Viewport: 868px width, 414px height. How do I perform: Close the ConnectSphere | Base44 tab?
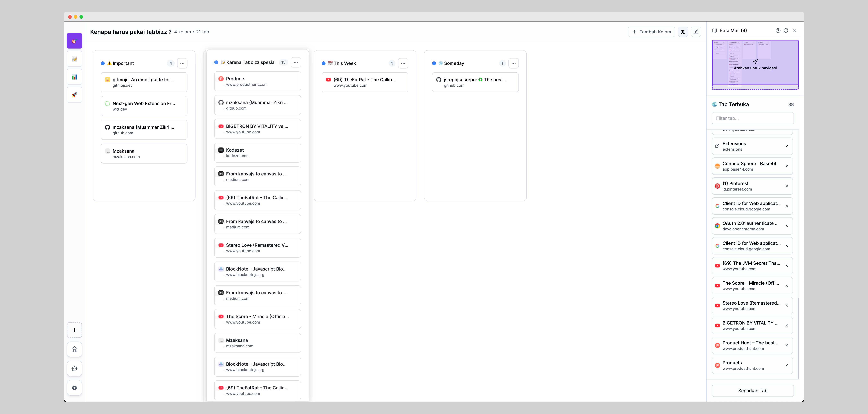pos(787,166)
